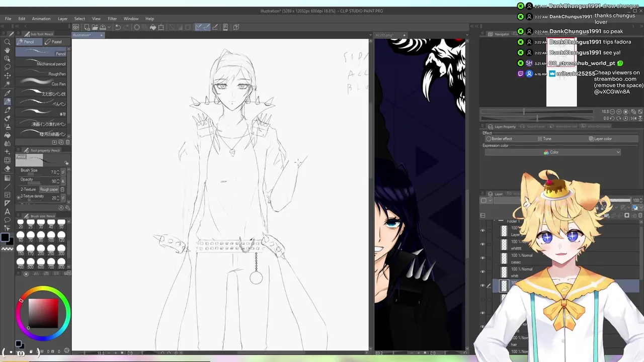Select the Blend droplets tool

tap(7, 144)
